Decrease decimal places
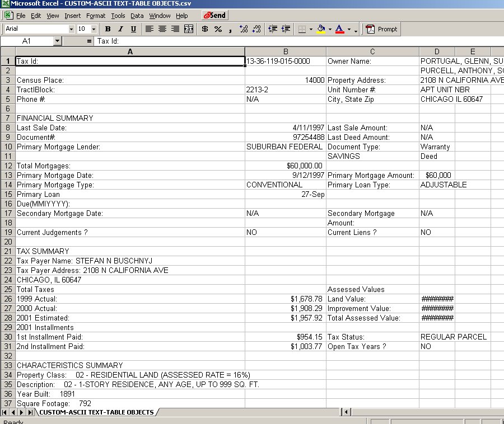The height and width of the screenshot is (424, 504). [256, 29]
